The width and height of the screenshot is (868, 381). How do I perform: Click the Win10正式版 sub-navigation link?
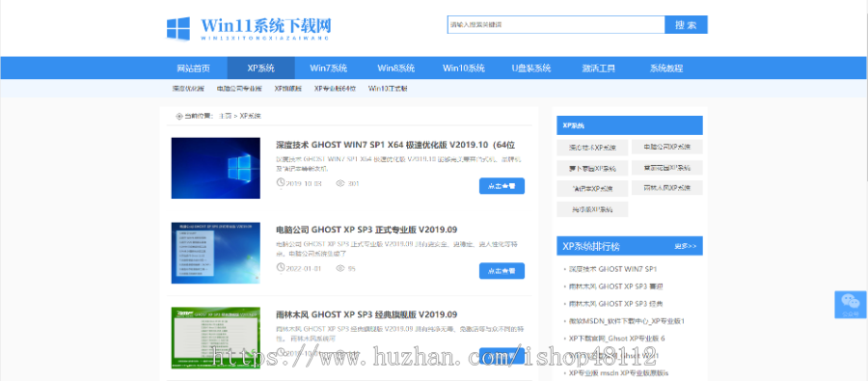[388, 88]
